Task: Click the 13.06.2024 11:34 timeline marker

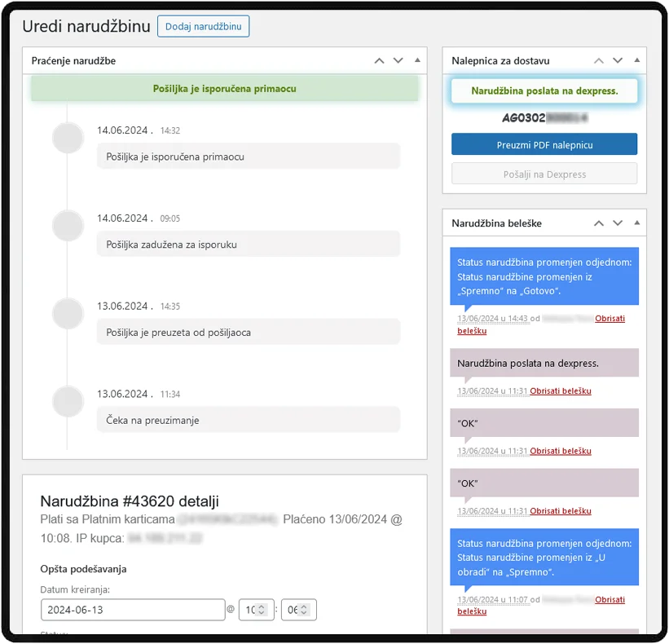Action: click(68, 402)
